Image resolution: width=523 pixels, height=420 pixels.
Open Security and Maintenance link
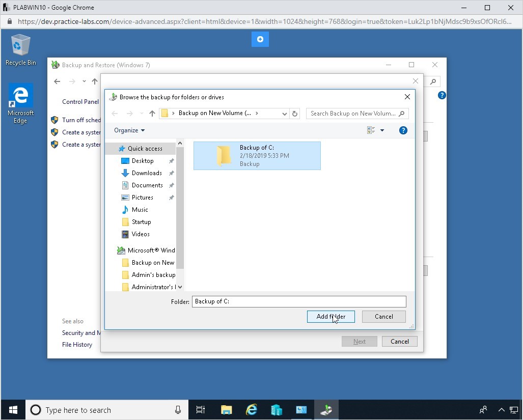[81, 333]
